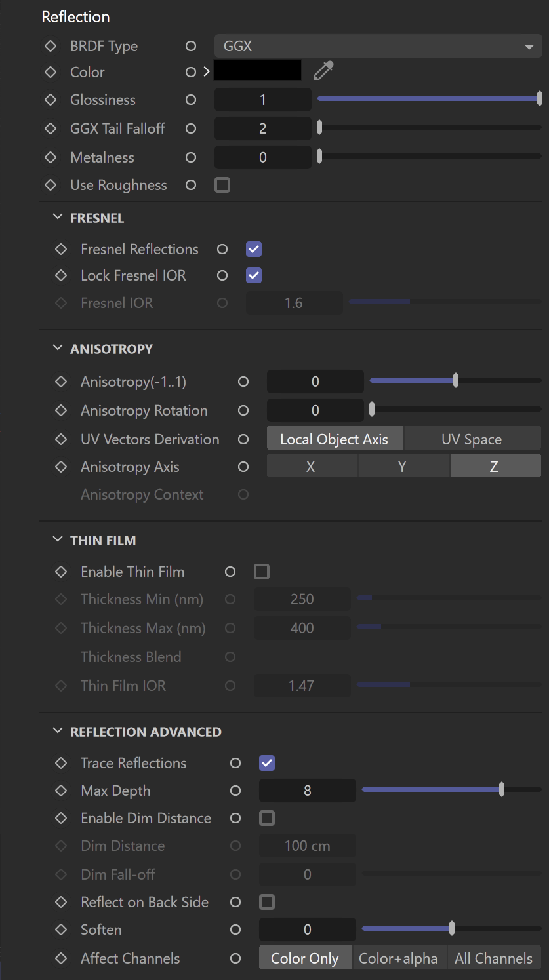Click circle port icon for GGX Tail Falloff
Screen dimensions: 549x980
pos(191,128)
